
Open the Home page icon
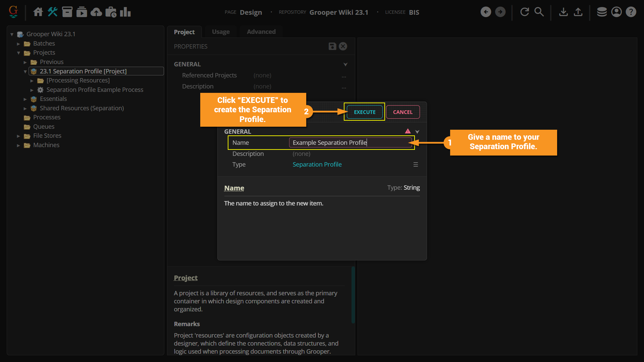pyautogui.click(x=38, y=12)
